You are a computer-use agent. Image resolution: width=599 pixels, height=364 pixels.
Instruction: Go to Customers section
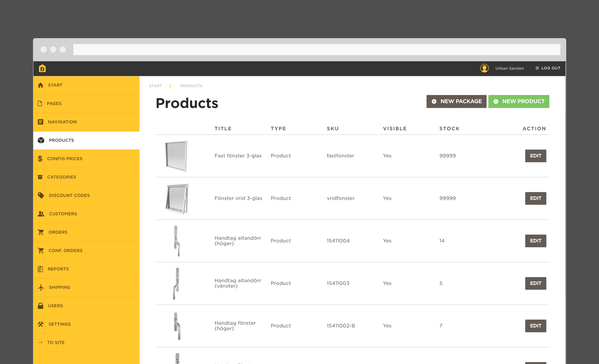click(86, 214)
